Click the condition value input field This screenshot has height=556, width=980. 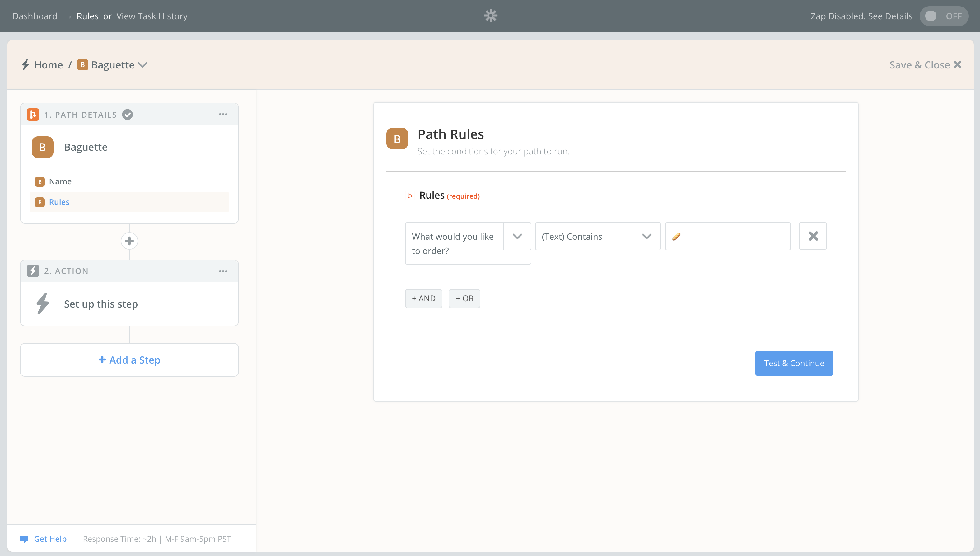727,236
